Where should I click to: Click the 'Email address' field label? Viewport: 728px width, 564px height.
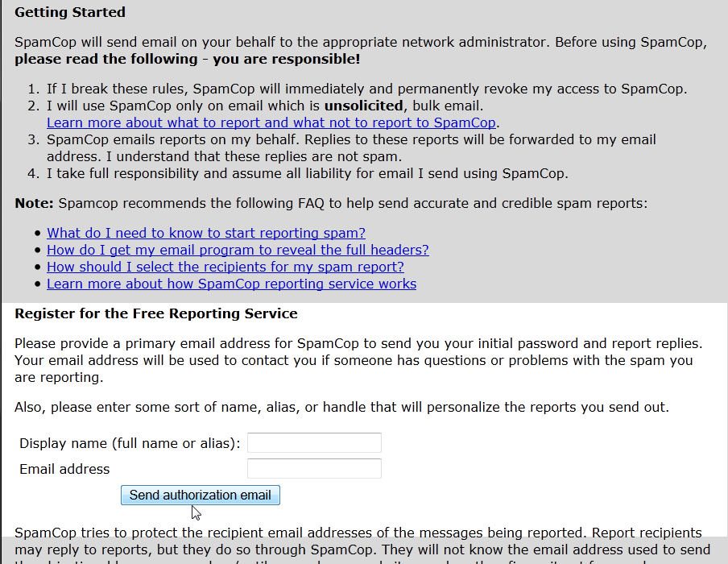click(x=64, y=469)
